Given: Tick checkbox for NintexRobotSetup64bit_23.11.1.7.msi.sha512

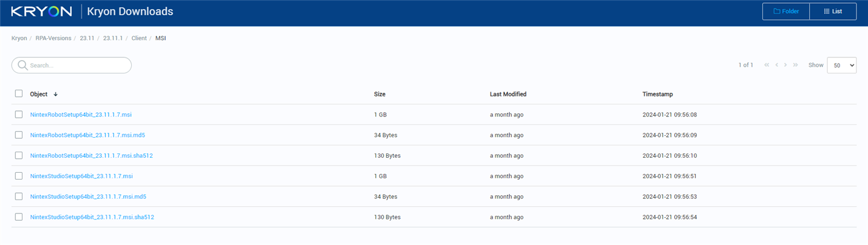Looking at the screenshot, I should [x=19, y=155].
